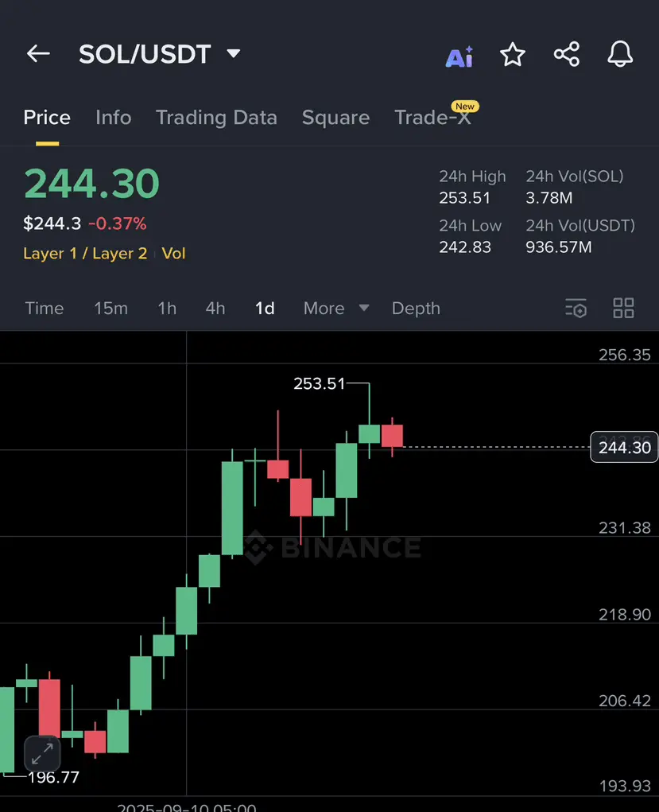Tap the Vol tag link
The width and height of the screenshot is (659, 812).
point(173,253)
